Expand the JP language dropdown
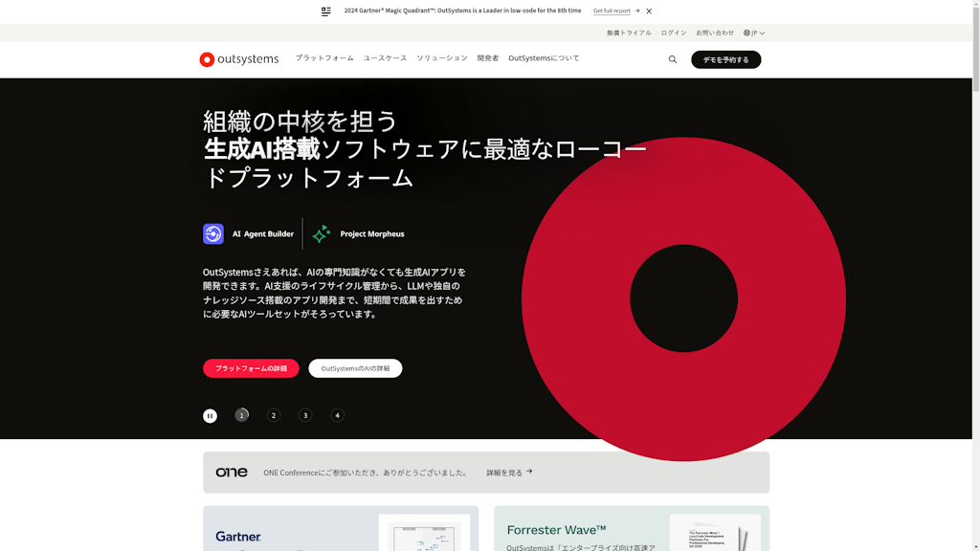This screenshot has width=980, height=551. click(754, 33)
